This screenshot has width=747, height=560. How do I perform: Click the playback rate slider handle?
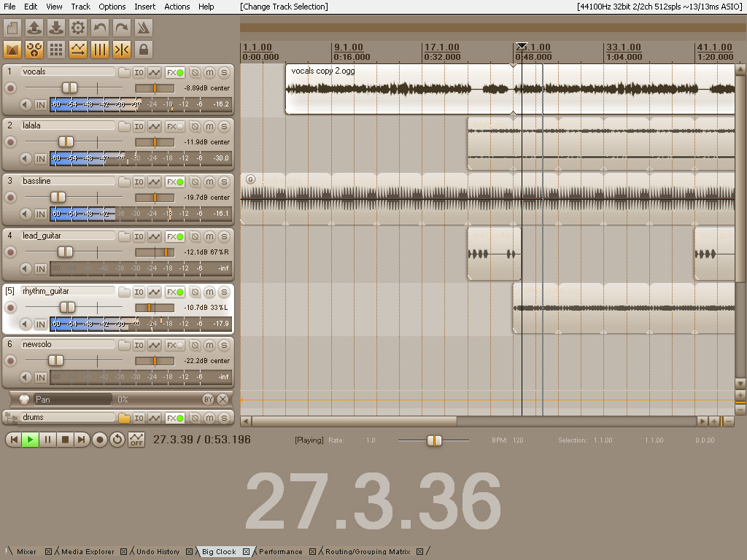[x=434, y=440]
